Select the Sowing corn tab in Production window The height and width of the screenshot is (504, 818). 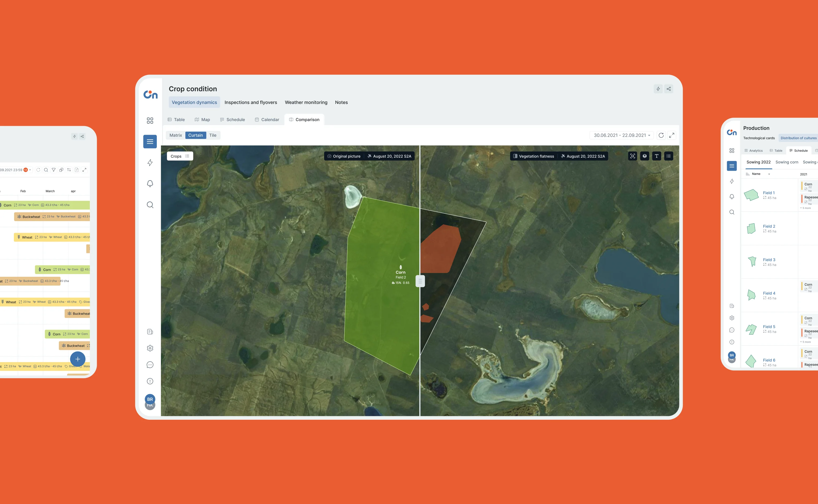[x=787, y=162]
